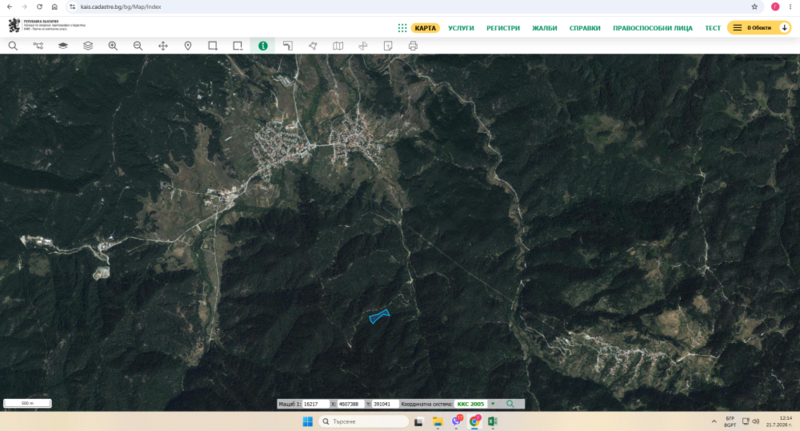Open Windows Start menu
The image size is (800, 431).
pyautogui.click(x=308, y=421)
